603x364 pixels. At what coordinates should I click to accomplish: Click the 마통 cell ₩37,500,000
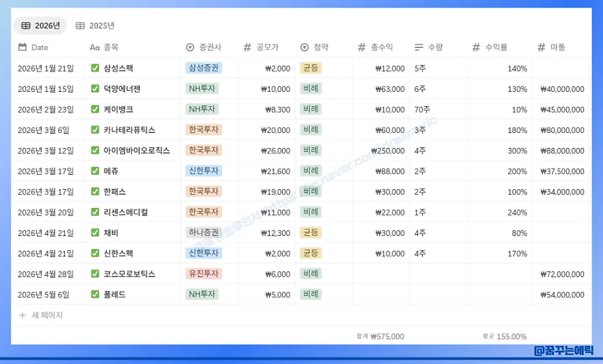[x=562, y=171]
